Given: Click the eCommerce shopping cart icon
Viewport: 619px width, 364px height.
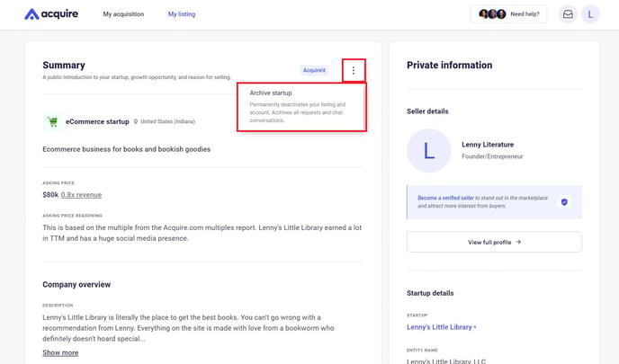Looking at the screenshot, I should [52, 121].
